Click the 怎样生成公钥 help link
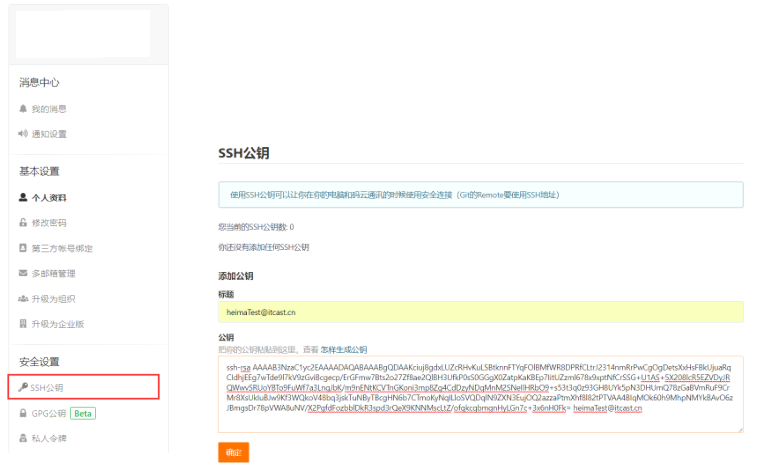The width and height of the screenshot is (757, 470). (344, 350)
